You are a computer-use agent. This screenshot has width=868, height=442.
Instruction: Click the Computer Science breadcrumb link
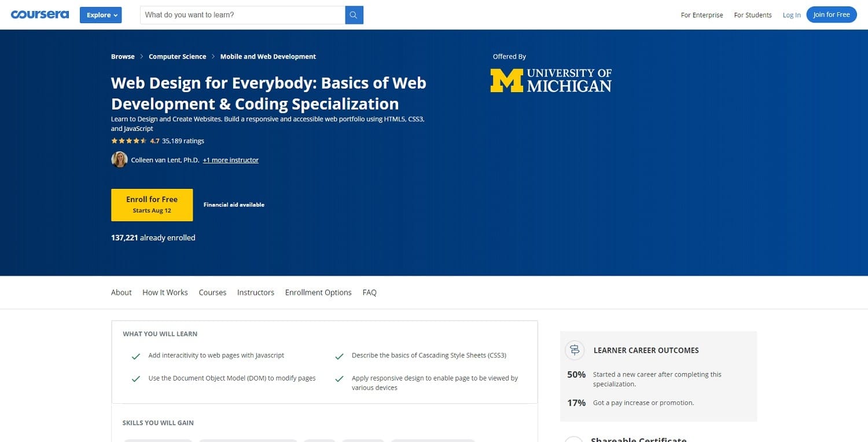point(178,56)
